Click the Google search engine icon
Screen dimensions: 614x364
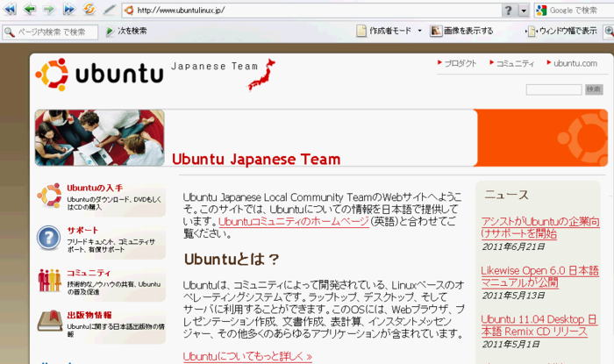coord(541,11)
